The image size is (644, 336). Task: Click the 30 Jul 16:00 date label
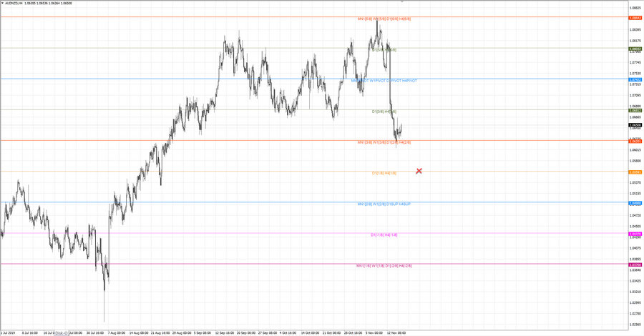coord(95,333)
